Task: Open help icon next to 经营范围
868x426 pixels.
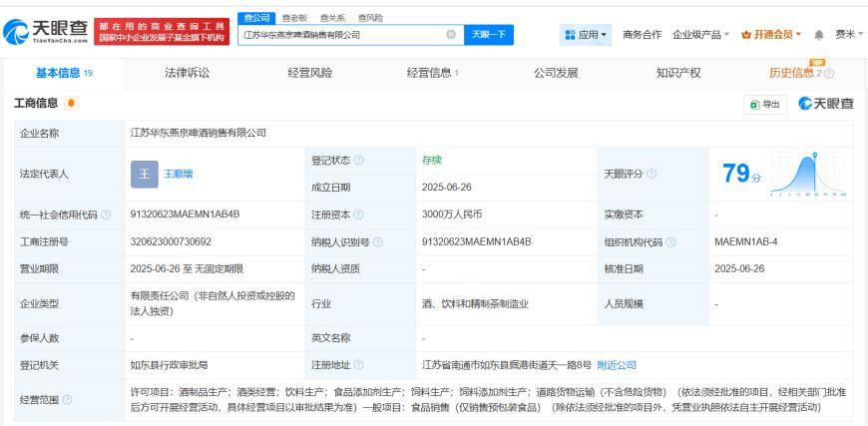Action: click(x=67, y=399)
